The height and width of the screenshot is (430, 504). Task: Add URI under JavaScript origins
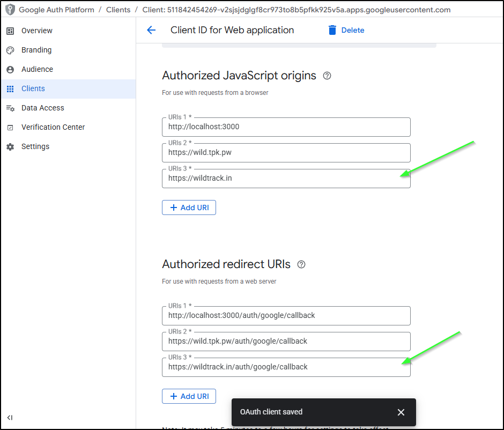click(189, 207)
